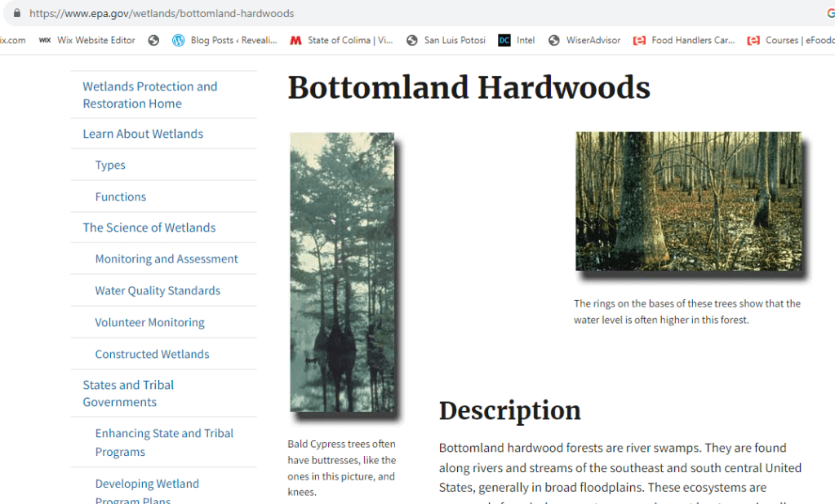
Task: Open the Wix Website Editor bookmark
Action: (x=87, y=40)
